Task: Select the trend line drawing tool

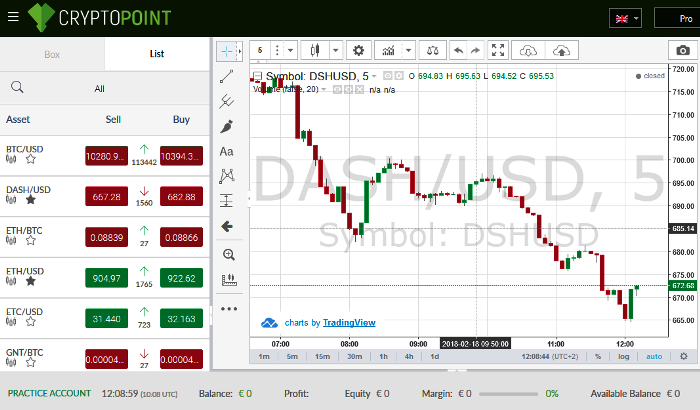Action: pyautogui.click(x=226, y=76)
